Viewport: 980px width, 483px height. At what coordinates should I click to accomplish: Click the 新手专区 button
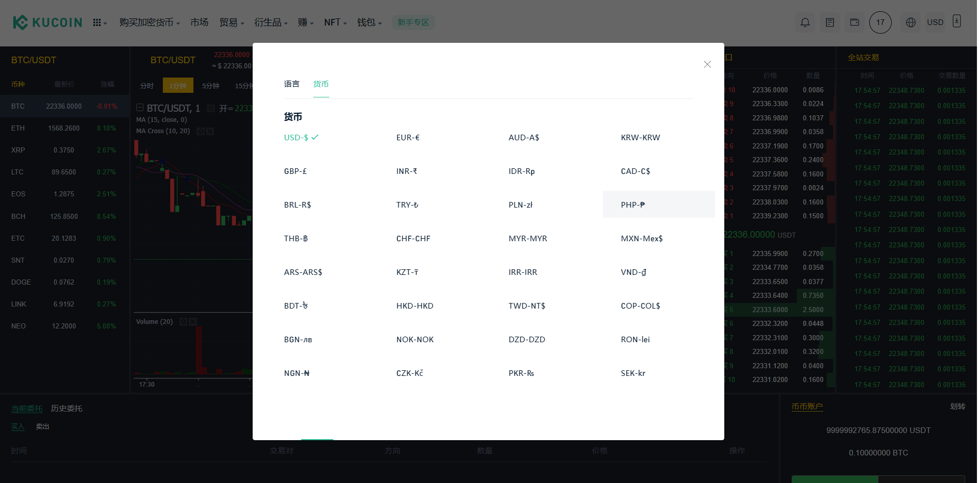click(x=413, y=22)
